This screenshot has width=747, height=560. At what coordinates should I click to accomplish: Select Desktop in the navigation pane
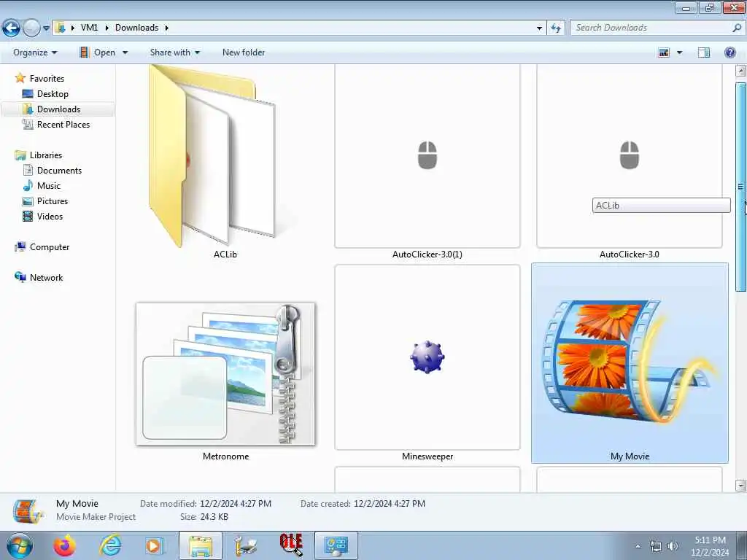click(53, 94)
